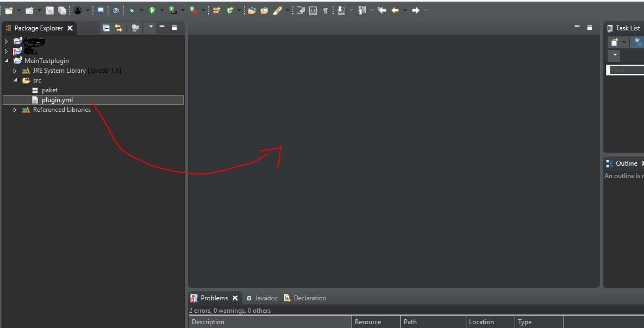Click the New wizard icon in toolbar
The image size is (644, 328).
click(x=9, y=10)
